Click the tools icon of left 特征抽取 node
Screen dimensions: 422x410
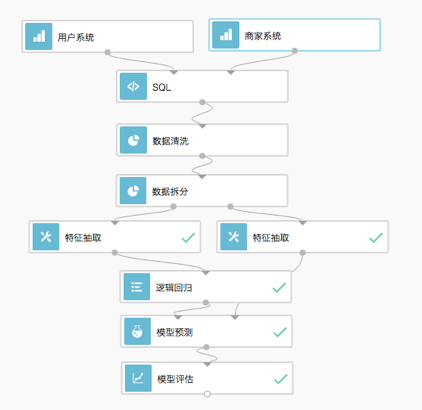46,237
